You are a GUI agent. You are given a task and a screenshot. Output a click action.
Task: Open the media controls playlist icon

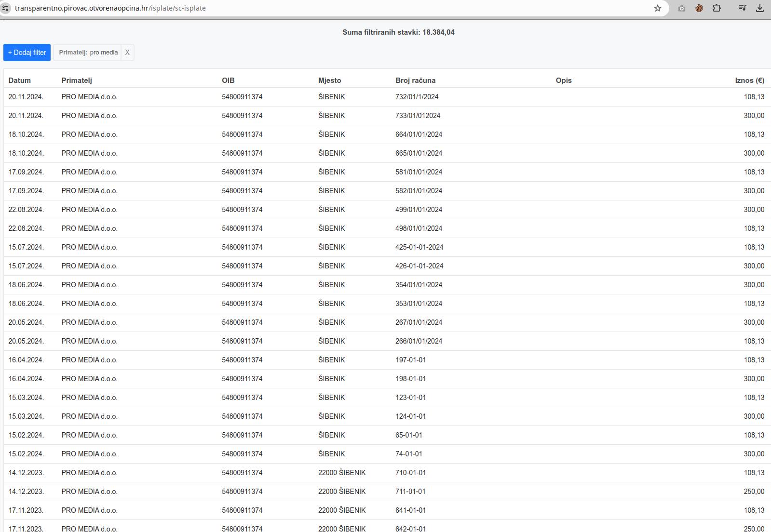tap(742, 8)
